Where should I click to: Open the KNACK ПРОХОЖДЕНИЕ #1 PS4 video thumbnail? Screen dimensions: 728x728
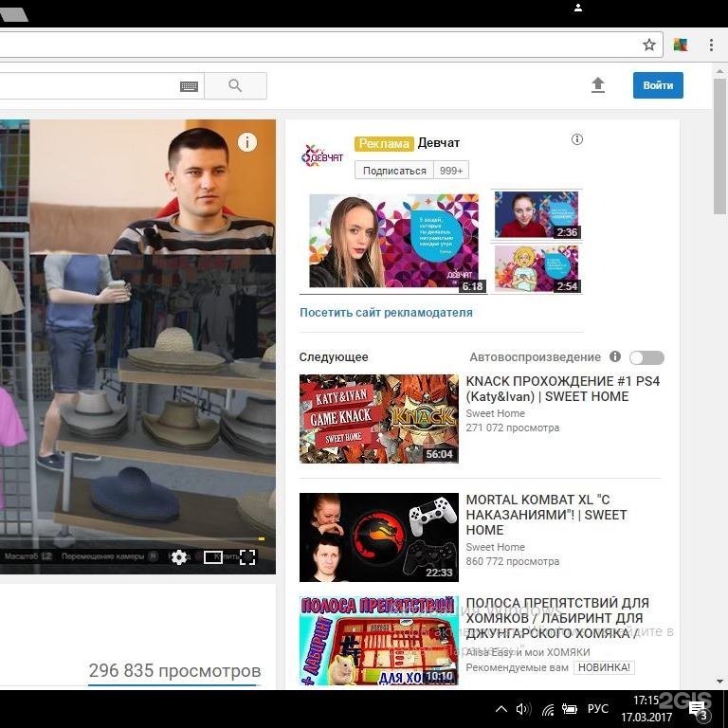[378, 418]
